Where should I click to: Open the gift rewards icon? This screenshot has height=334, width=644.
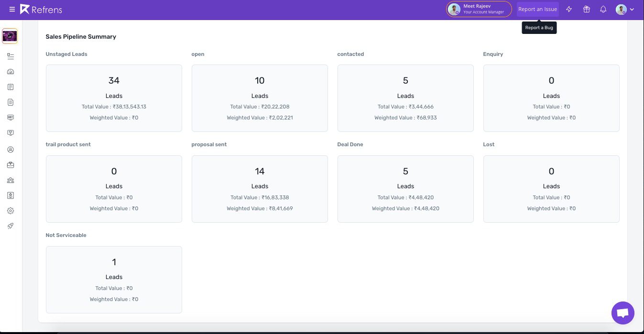[586, 9]
